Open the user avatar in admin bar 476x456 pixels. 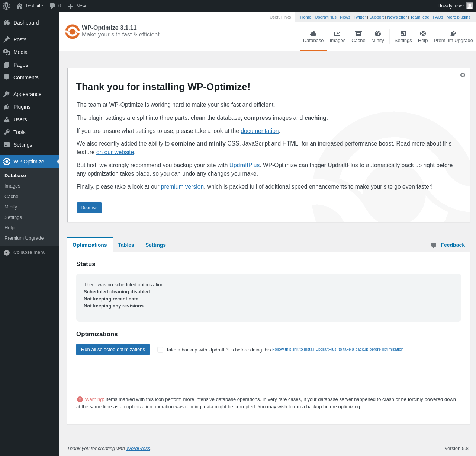pyautogui.click(x=470, y=6)
